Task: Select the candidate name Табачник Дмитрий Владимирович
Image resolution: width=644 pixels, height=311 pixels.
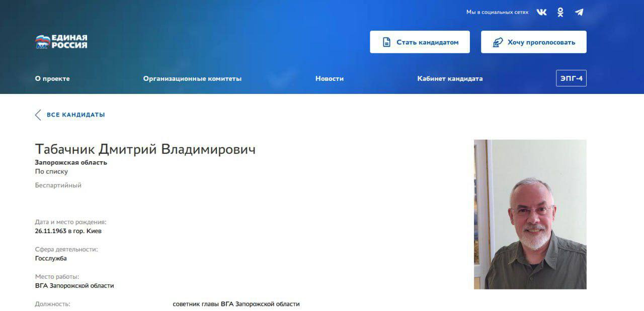Action: point(145,149)
